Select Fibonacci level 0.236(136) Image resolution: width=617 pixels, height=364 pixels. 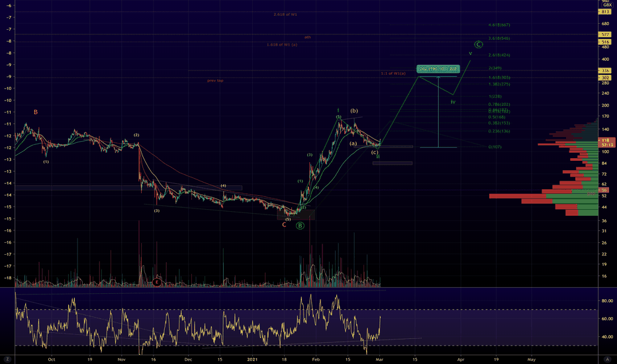pos(499,131)
